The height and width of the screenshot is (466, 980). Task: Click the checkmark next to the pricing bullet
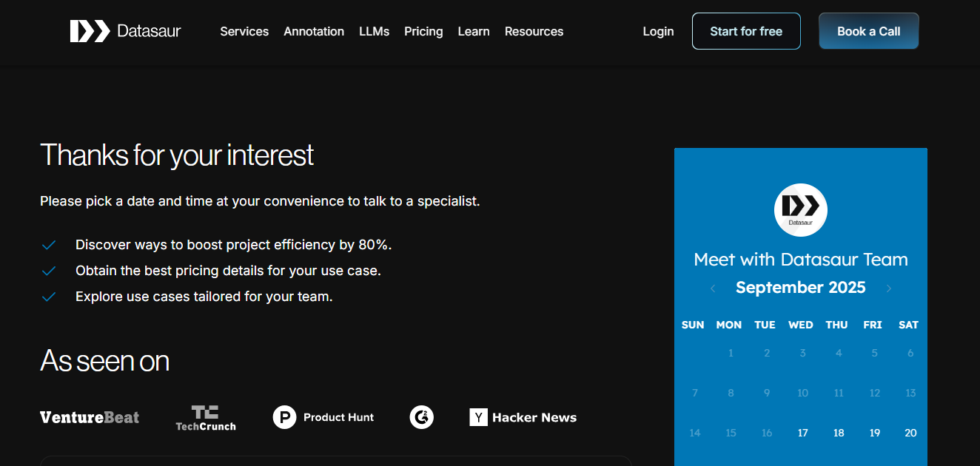tap(49, 270)
